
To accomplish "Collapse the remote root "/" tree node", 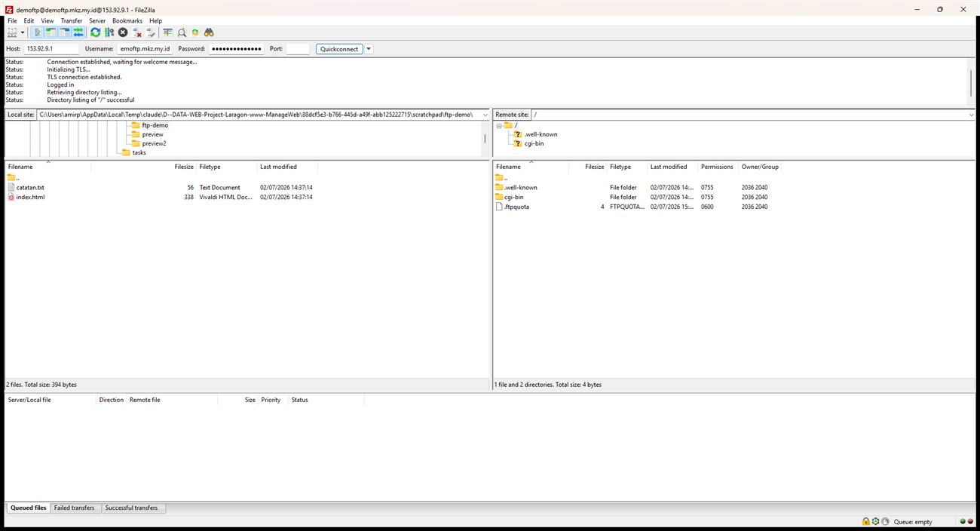I will coord(499,125).
